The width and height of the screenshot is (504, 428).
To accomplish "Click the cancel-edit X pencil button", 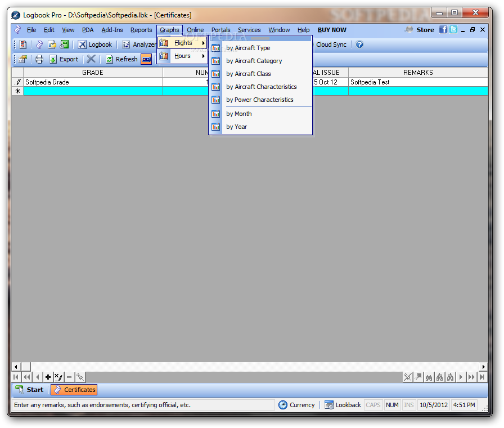I will pyautogui.click(x=58, y=377).
